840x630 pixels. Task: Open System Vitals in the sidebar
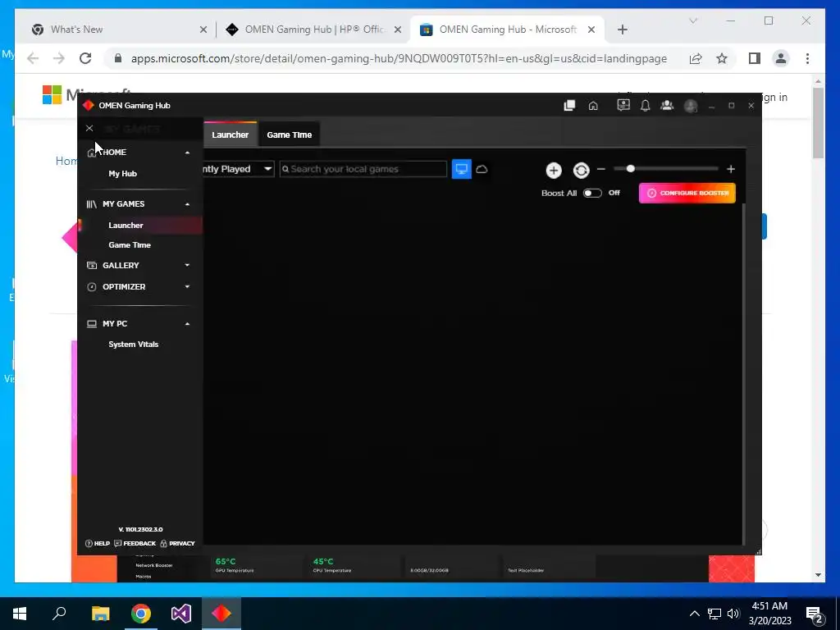134,345
